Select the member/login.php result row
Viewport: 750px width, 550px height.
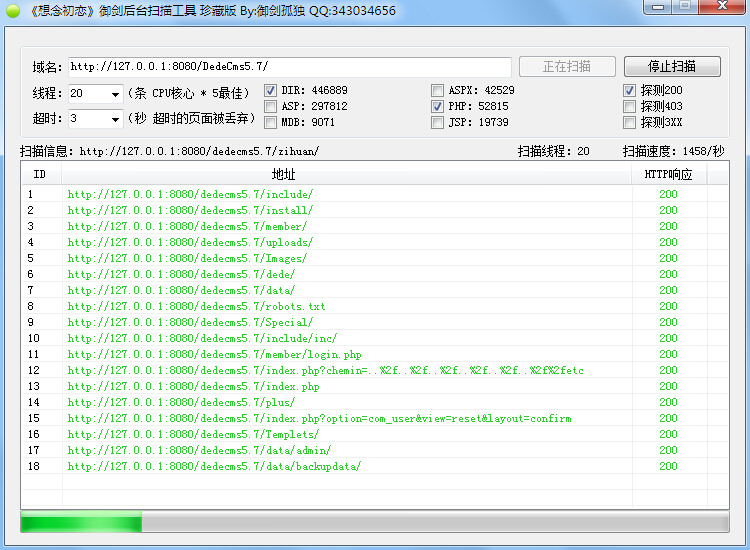[x=215, y=355]
